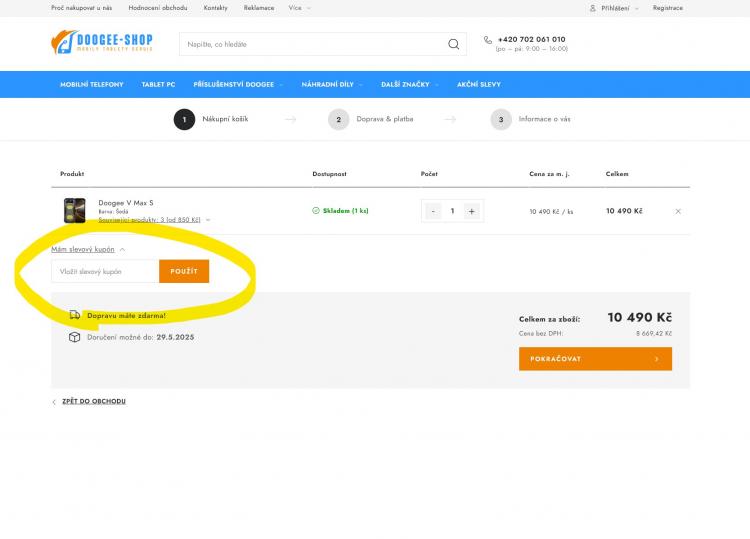Open the Reklamace page
This screenshot has height=539, width=750.
pyautogui.click(x=259, y=8)
